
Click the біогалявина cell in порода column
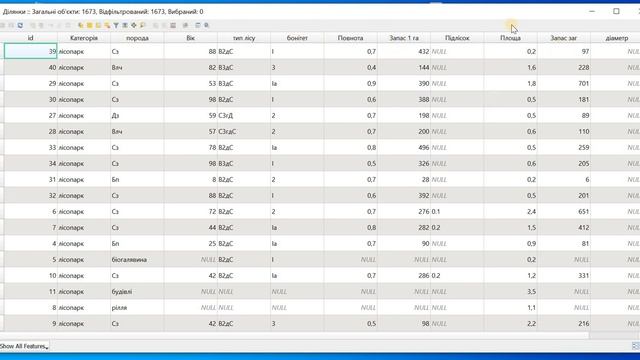[x=137, y=260]
